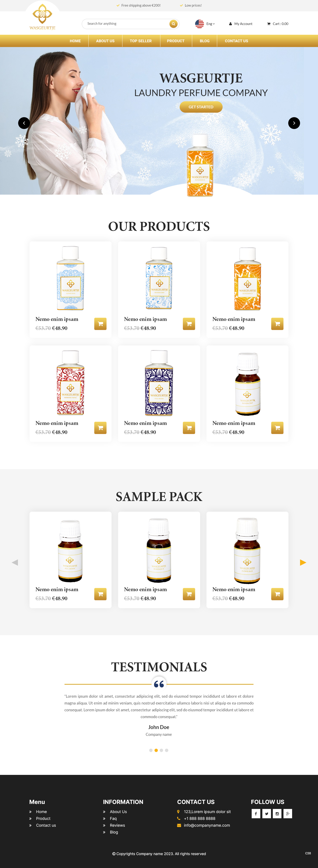This screenshot has height=868, width=318.
Task: Show next Sample Pack items with gold arrow
Action: tap(303, 562)
